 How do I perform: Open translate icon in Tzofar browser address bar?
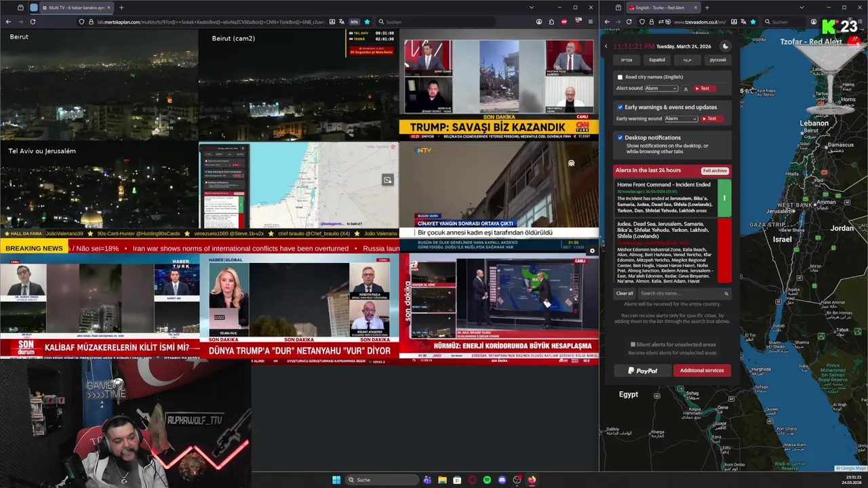tap(743, 22)
